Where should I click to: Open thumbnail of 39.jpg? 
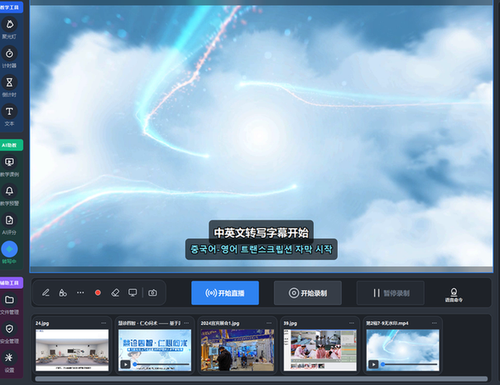[x=320, y=350]
